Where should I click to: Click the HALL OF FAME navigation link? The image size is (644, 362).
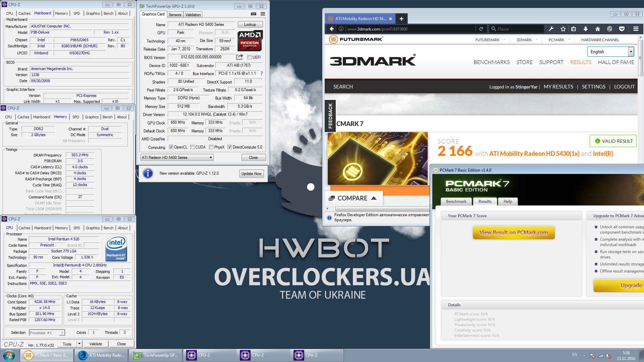pos(616,62)
